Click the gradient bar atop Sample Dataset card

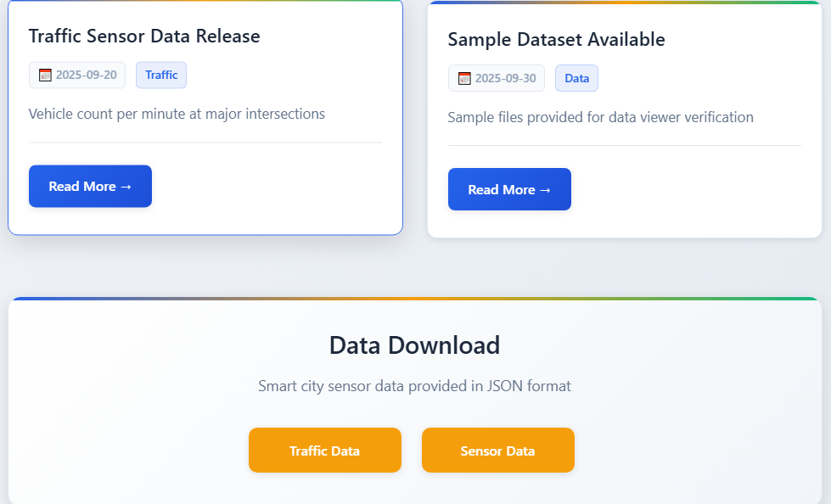(624, 3)
